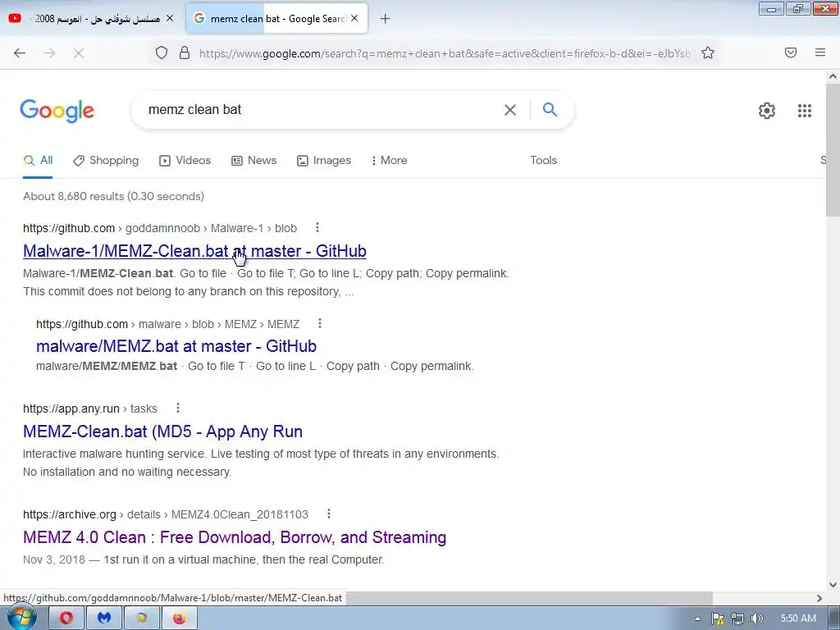Click the magnifier search button
This screenshot has height=630, width=840.
click(x=550, y=110)
